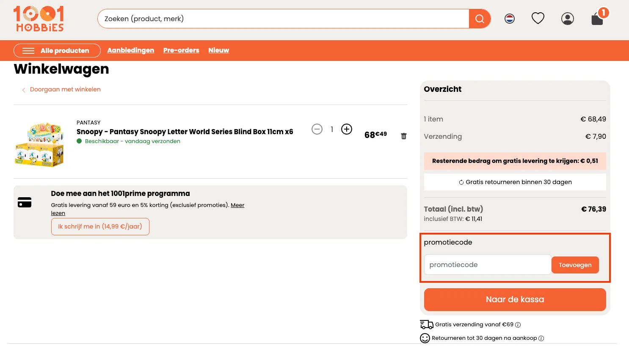Image resolution: width=629 pixels, height=364 pixels.
Task: Open the shopping cart bag icon
Action: [x=597, y=19]
